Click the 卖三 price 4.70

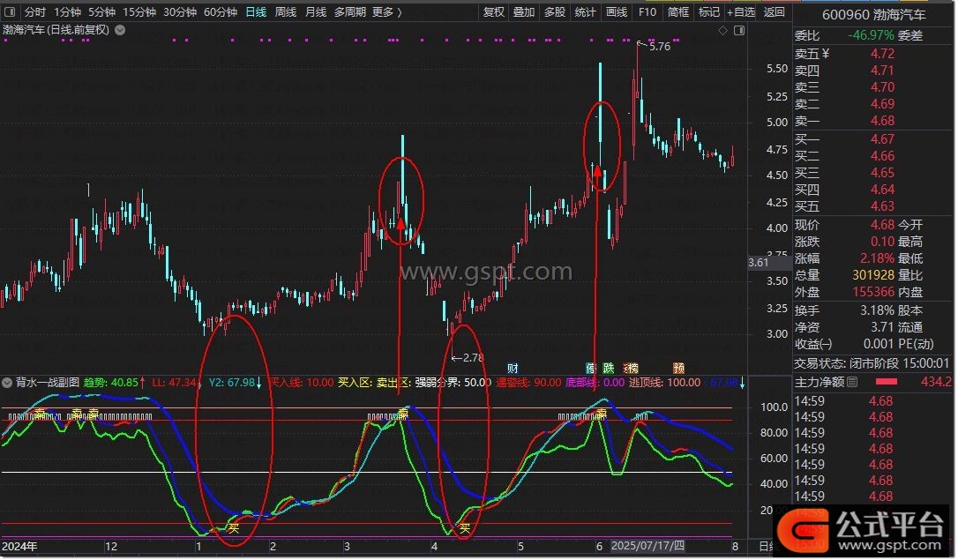tap(882, 87)
